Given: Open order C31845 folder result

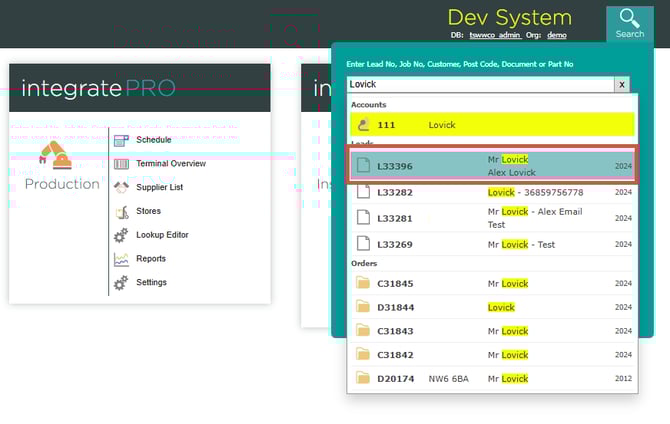Looking at the screenshot, I should click(491, 283).
